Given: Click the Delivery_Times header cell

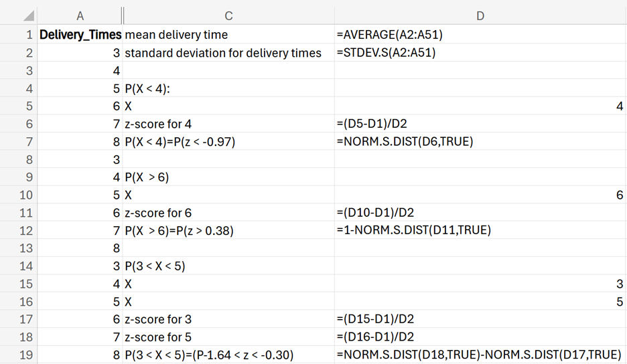Looking at the screenshot, I should click(80, 35).
